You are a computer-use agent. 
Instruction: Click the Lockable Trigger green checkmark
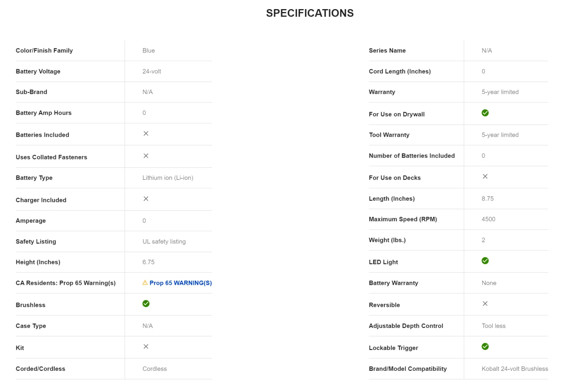[x=485, y=347]
